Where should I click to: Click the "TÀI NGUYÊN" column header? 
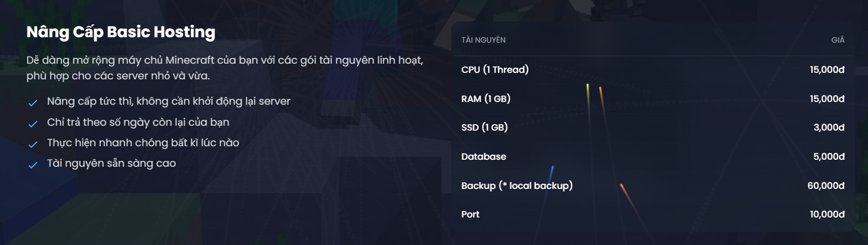[x=483, y=40]
